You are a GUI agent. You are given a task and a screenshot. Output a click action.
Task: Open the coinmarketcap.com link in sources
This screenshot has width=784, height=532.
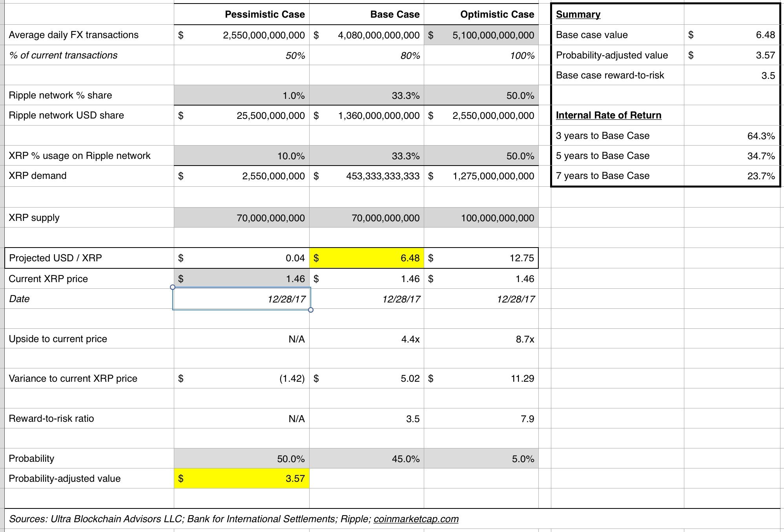(x=416, y=519)
